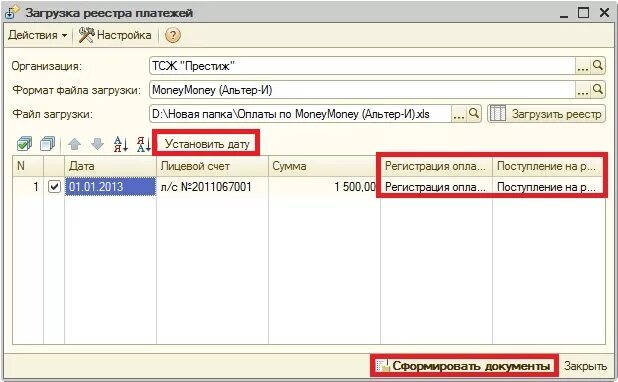Move the row down with the arrow icon

tap(97, 144)
